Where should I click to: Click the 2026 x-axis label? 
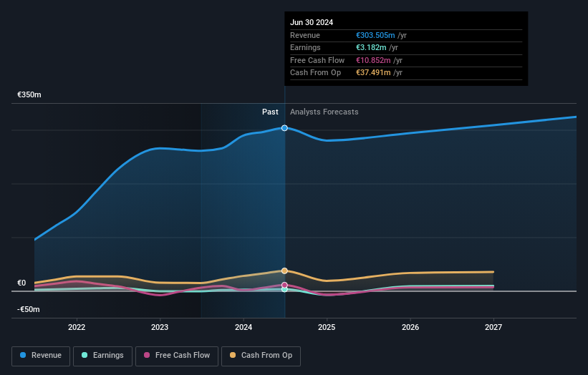(410, 327)
